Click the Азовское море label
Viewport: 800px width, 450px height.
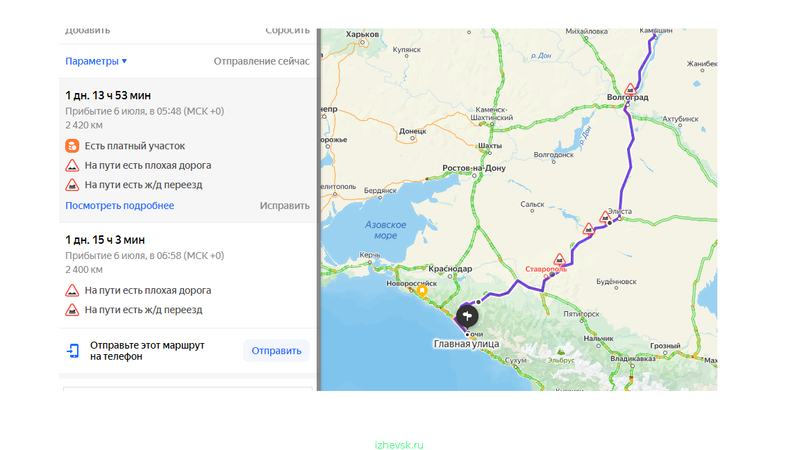pyautogui.click(x=385, y=230)
